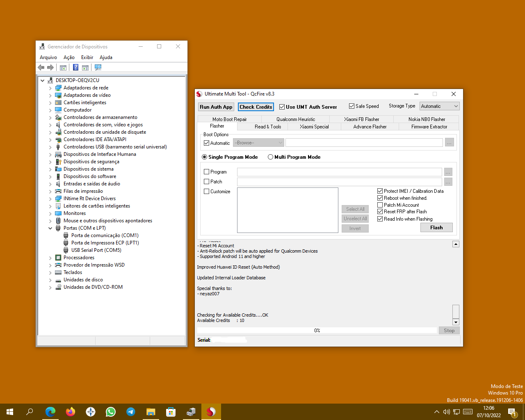Click the back arrow in Device Manager toolbar
The width and height of the screenshot is (525, 420).
(x=41, y=67)
